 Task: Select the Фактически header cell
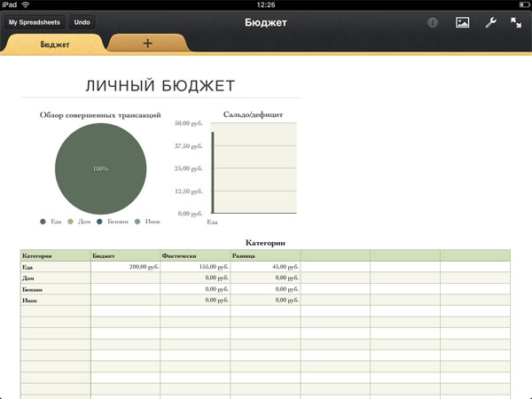click(195, 256)
